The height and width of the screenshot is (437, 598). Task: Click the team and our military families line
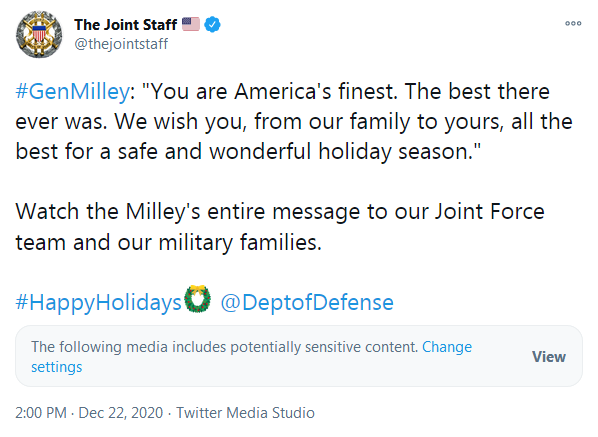pyautogui.click(x=169, y=243)
